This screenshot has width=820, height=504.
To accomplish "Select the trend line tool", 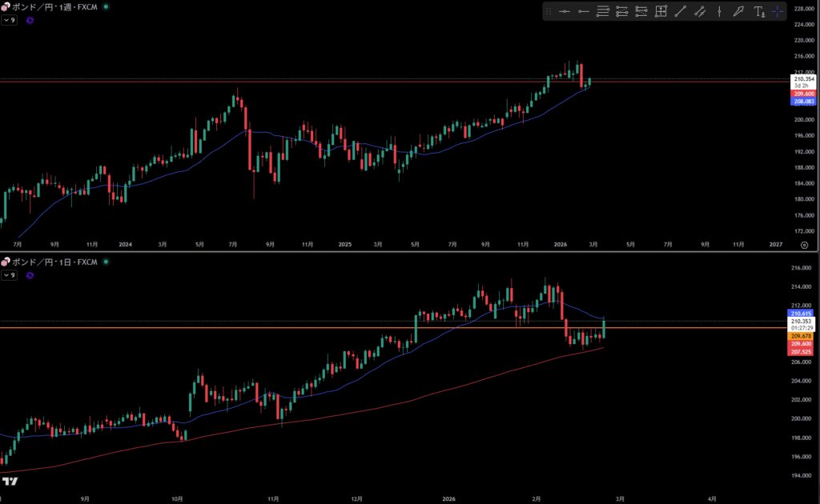I will [681, 11].
